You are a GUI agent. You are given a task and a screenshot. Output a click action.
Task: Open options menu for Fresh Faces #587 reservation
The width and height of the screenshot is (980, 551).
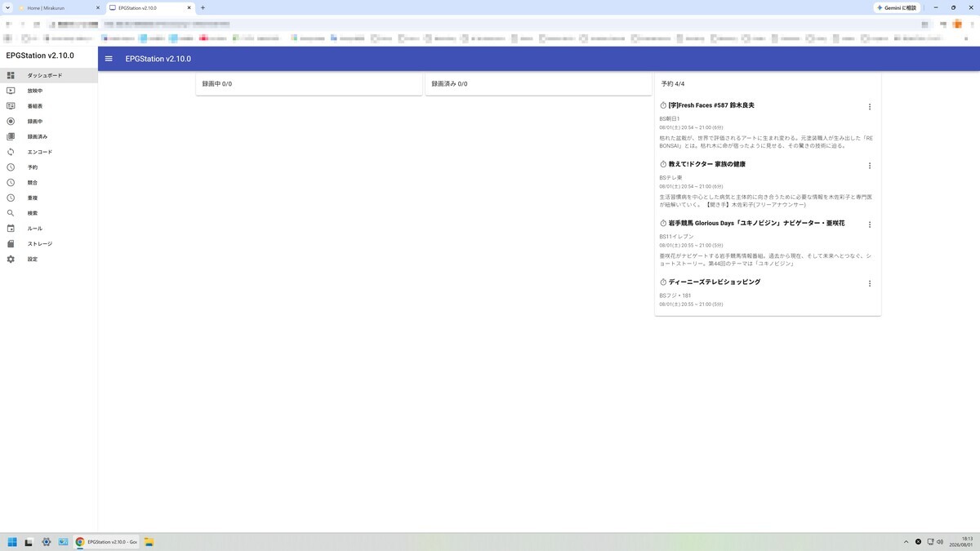pos(870,107)
